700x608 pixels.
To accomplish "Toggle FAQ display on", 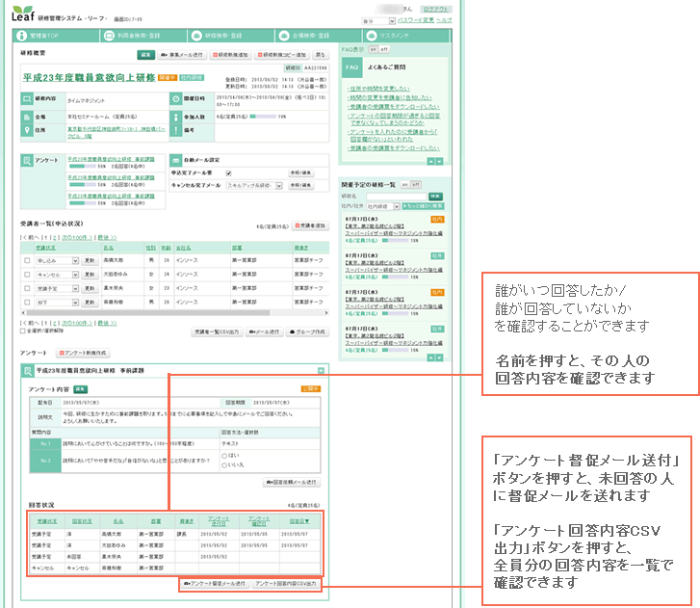I will pyautogui.click(x=374, y=49).
